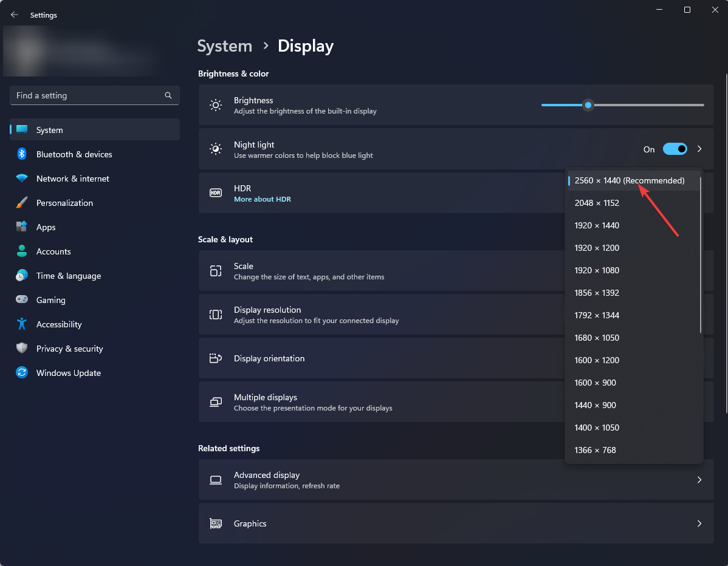This screenshot has height=566, width=728.
Task: Click the unfilled right part of brightness track
Action: [648, 105]
